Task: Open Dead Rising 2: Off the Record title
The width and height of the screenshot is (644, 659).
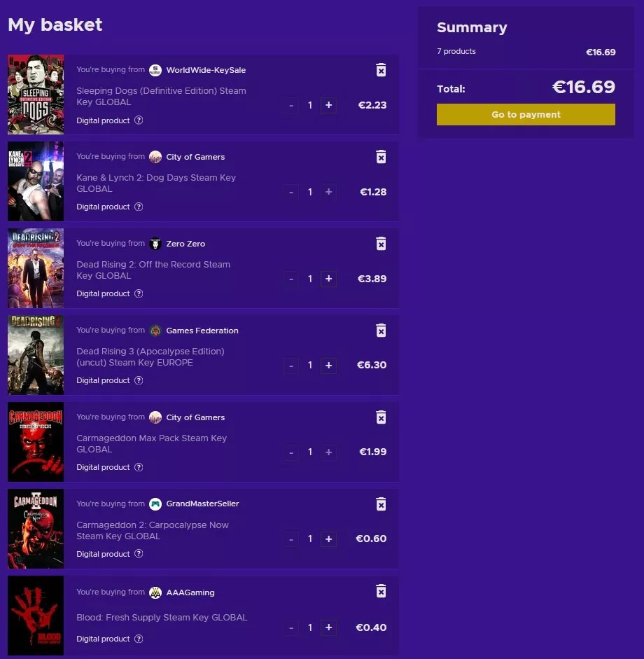Action: coord(153,270)
